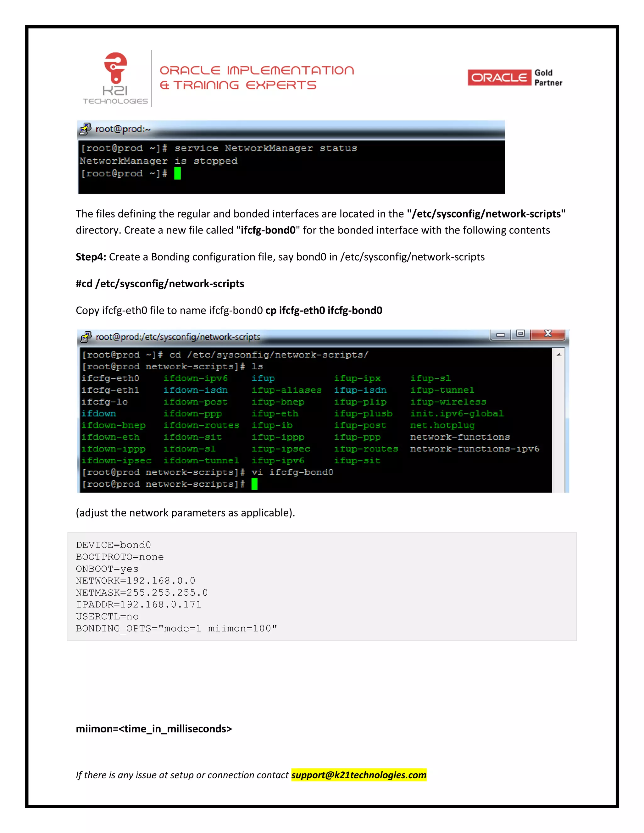Click the bold #cd /etc/sysconfig/network-scripts command

point(160,284)
